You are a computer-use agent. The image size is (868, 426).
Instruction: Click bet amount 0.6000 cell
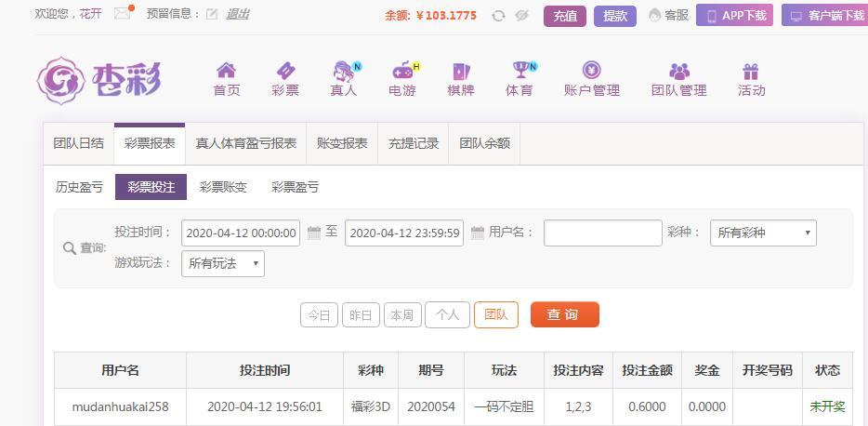647,407
